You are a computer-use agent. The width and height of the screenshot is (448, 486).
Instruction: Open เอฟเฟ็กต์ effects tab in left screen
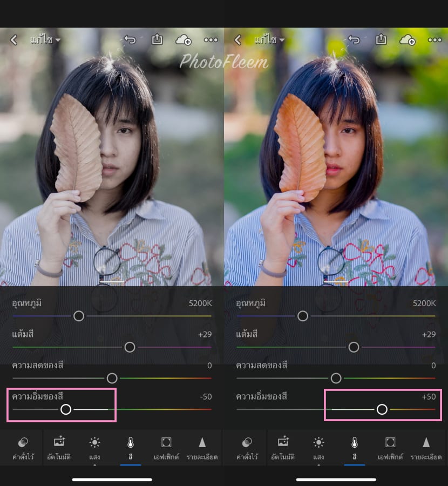[166, 448]
